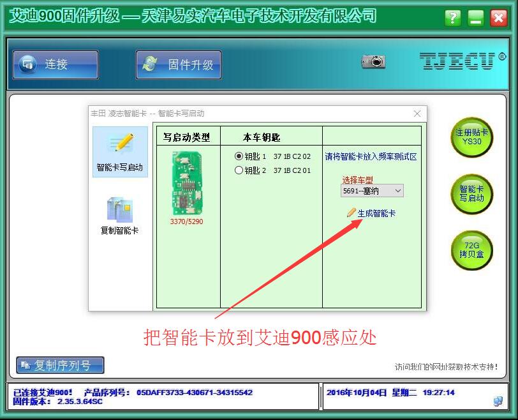
Task: Click the 复制序列号 button
Action: (x=60, y=365)
